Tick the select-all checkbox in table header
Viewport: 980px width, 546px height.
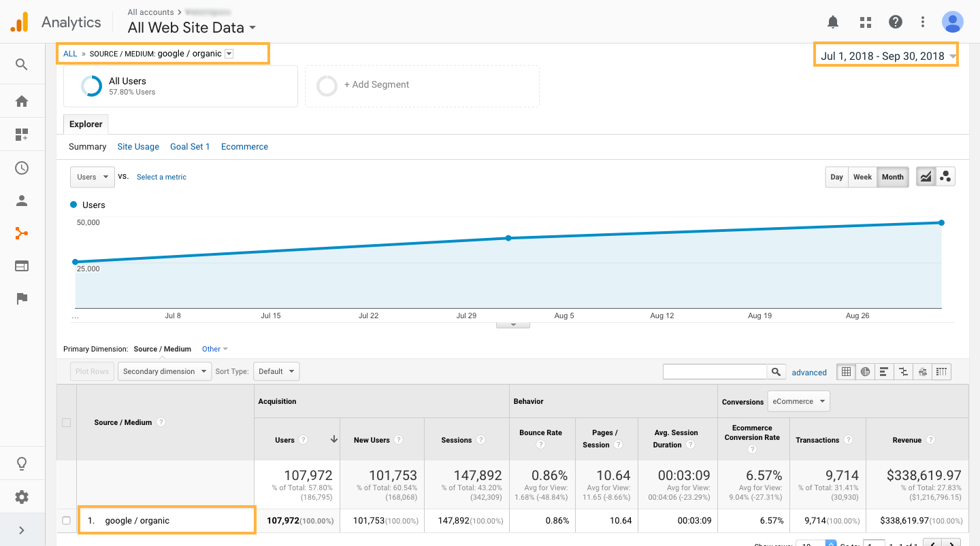(x=66, y=422)
